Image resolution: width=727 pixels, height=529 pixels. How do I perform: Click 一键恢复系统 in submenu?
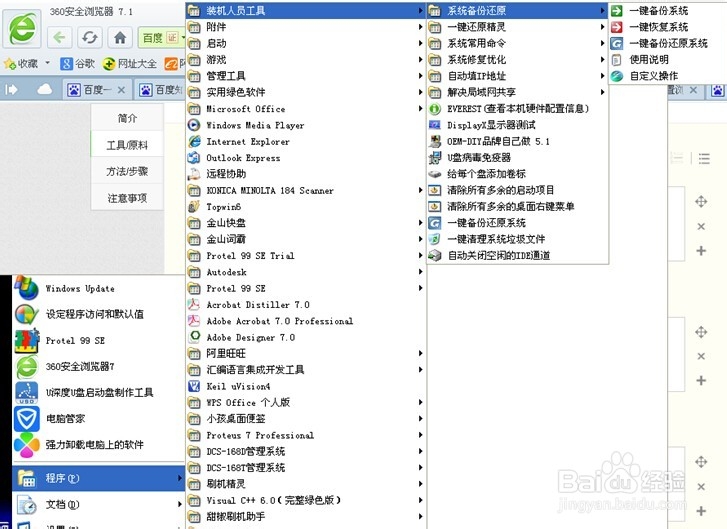[668, 27]
